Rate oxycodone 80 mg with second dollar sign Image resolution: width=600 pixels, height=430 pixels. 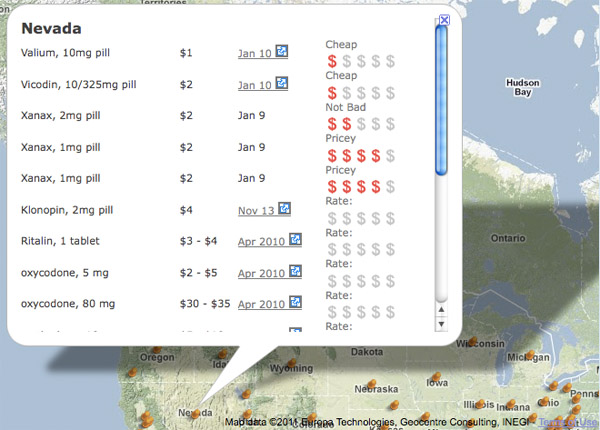[x=347, y=312]
